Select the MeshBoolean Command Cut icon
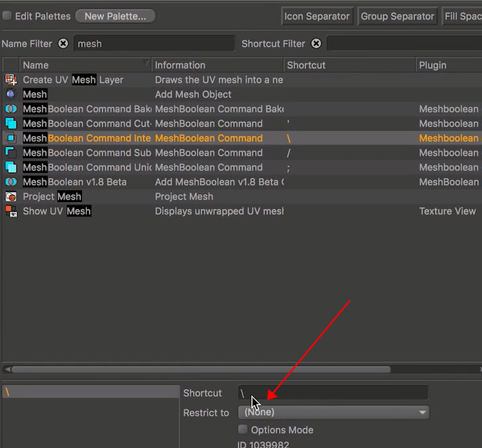This screenshot has width=482, height=448. coord(11,124)
